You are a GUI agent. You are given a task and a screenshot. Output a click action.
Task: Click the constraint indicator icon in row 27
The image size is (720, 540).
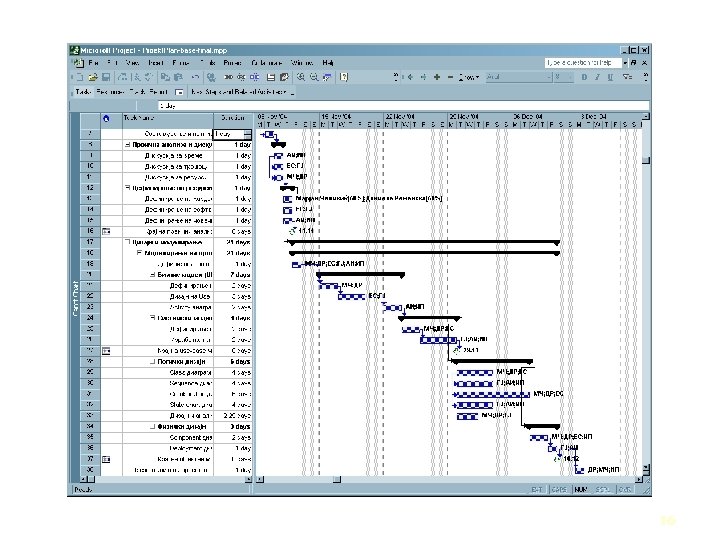pyautogui.click(x=107, y=351)
